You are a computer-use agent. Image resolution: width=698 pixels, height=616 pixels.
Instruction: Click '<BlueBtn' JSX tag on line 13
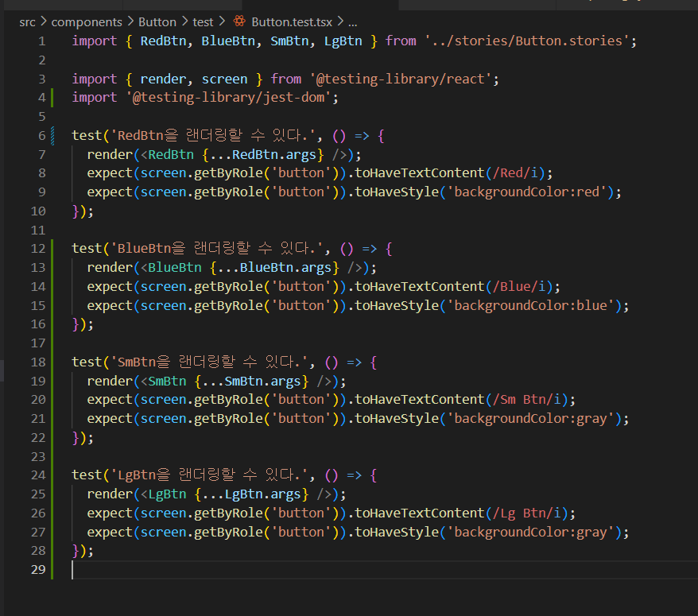pos(171,268)
